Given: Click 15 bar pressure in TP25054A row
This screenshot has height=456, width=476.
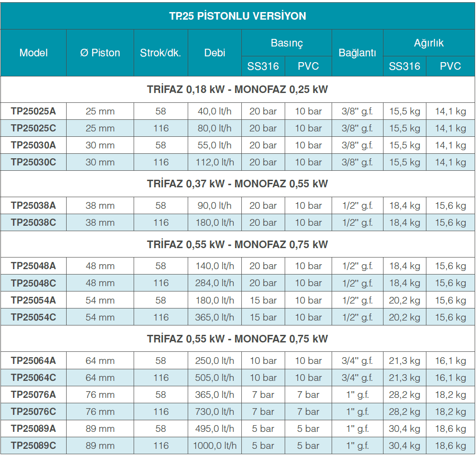Looking at the screenshot, I should click(x=263, y=300).
